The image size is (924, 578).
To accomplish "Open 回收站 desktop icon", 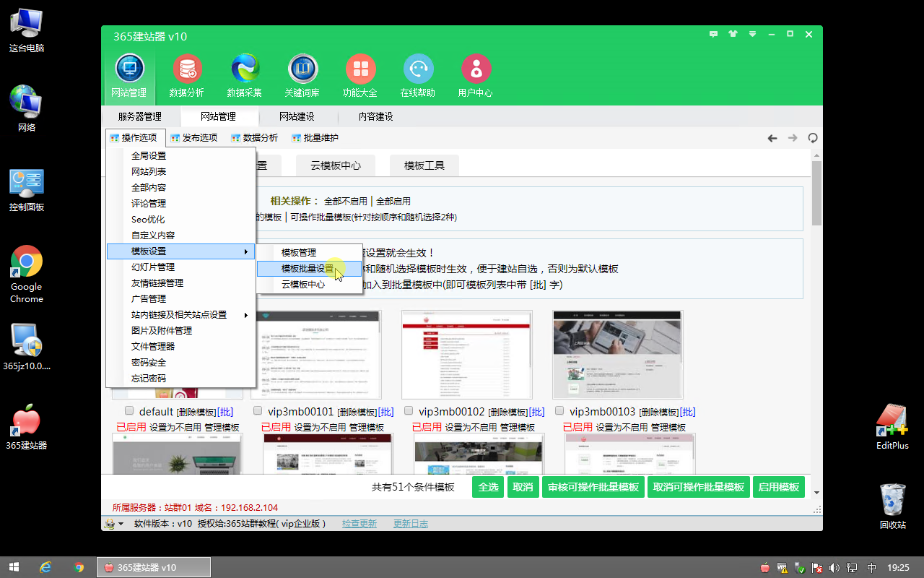I will pos(892,506).
